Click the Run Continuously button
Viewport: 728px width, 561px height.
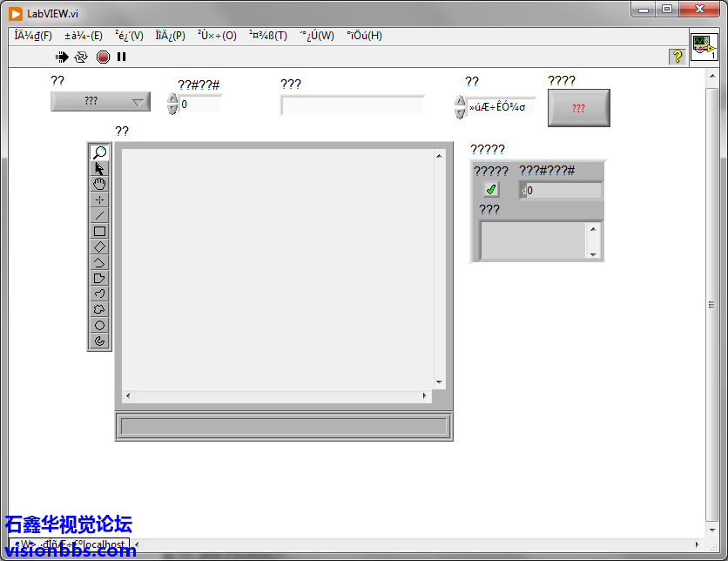tap(81, 57)
